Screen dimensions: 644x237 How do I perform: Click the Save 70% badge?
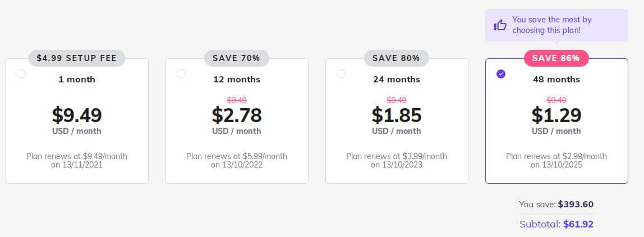[236, 58]
